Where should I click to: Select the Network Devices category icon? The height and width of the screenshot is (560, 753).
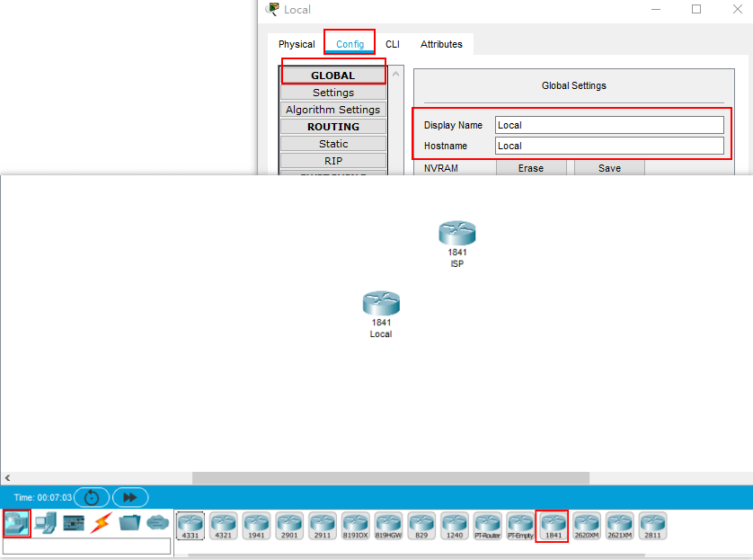click(16, 522)
